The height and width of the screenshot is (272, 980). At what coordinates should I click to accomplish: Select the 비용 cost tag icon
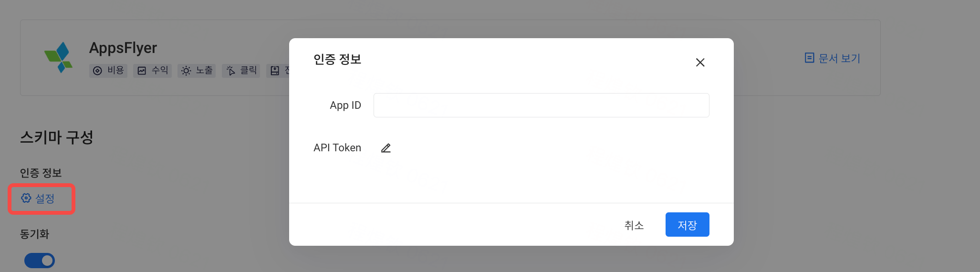[97, 71]
